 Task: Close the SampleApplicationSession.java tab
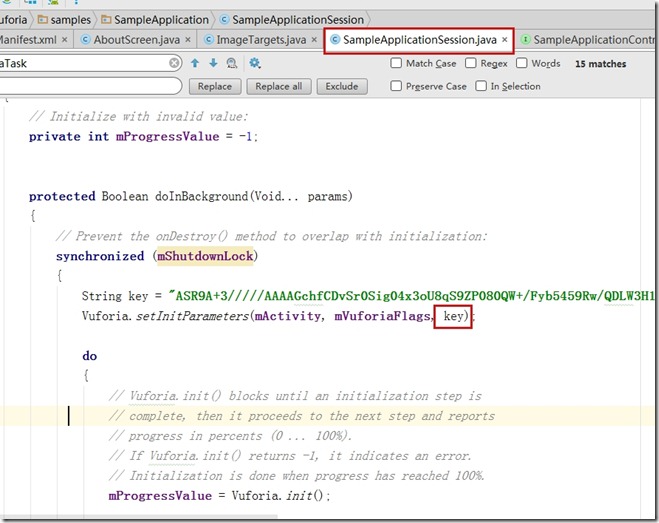click(x=504, y=40)
